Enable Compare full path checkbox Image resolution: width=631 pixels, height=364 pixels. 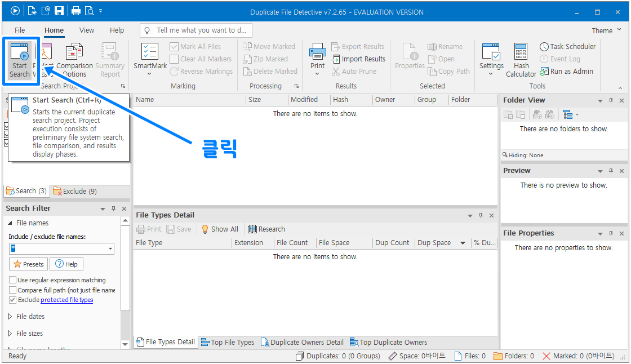[13, 290]
